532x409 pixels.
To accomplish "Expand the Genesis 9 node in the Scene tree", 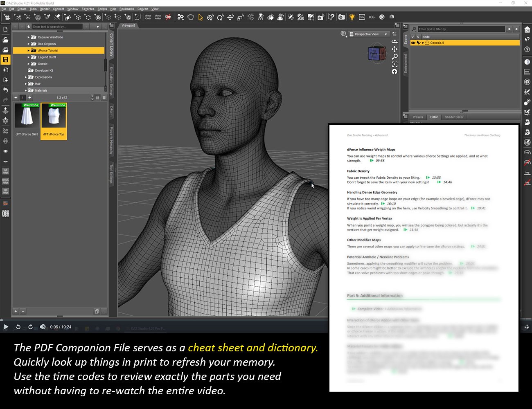I will pyautogui.click(x=422, y=43).
